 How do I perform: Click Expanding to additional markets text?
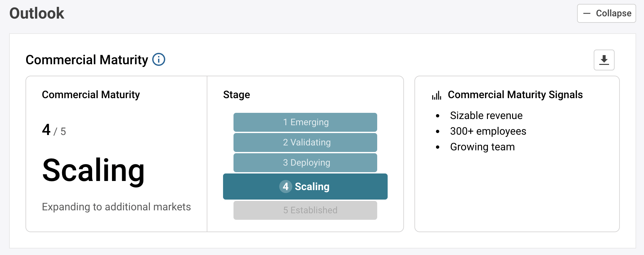[116, 207]
